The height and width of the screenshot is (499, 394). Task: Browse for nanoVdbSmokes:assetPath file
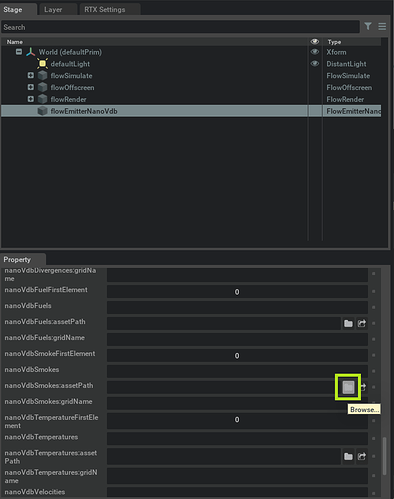(348, 387)
